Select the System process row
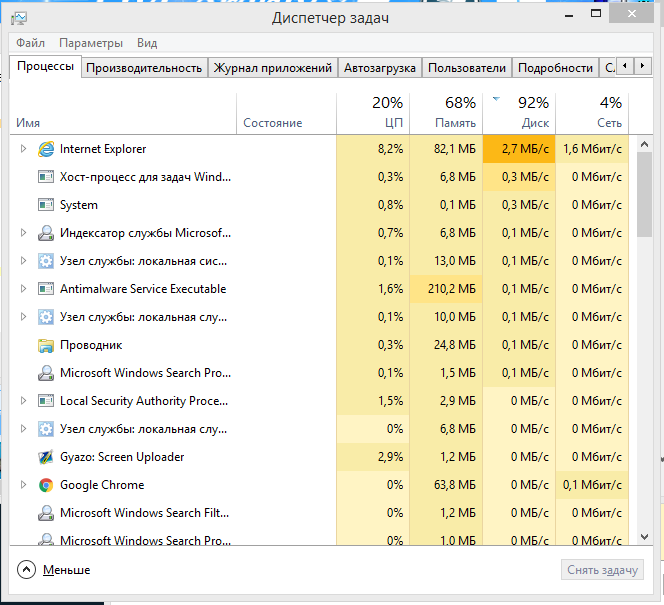This screenshot has width=664, height=605. (x=319, y=205)
